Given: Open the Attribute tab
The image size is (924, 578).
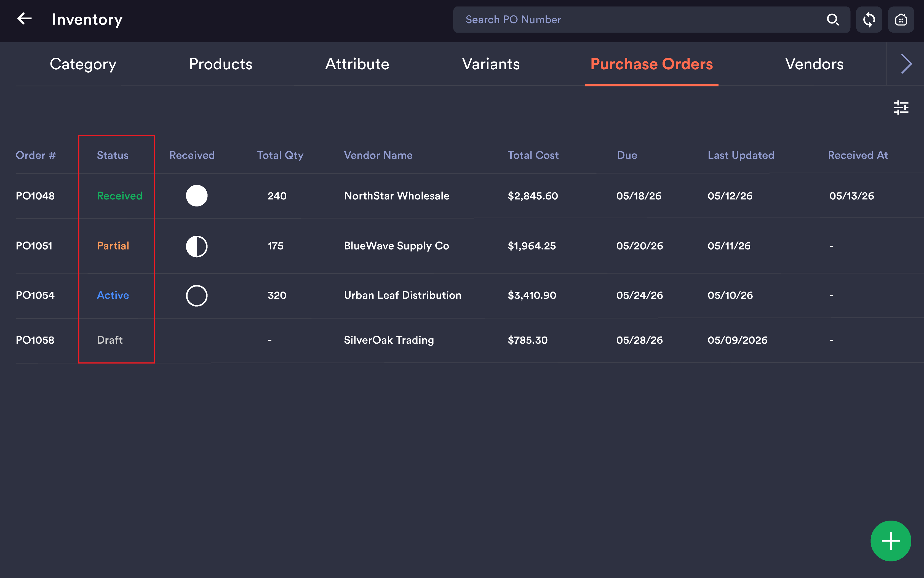Looking at the screenshot, I should click(357, 64).
